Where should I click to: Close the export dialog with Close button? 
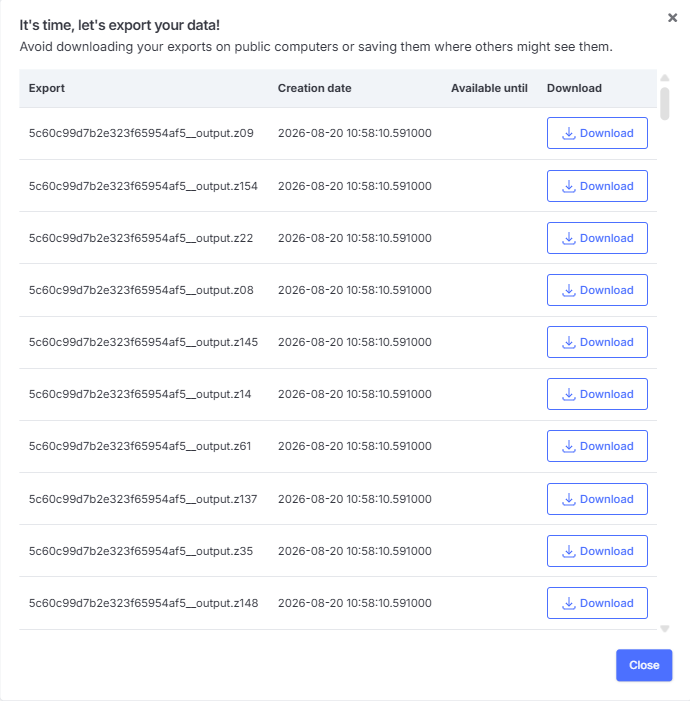(x=644, y=665)
